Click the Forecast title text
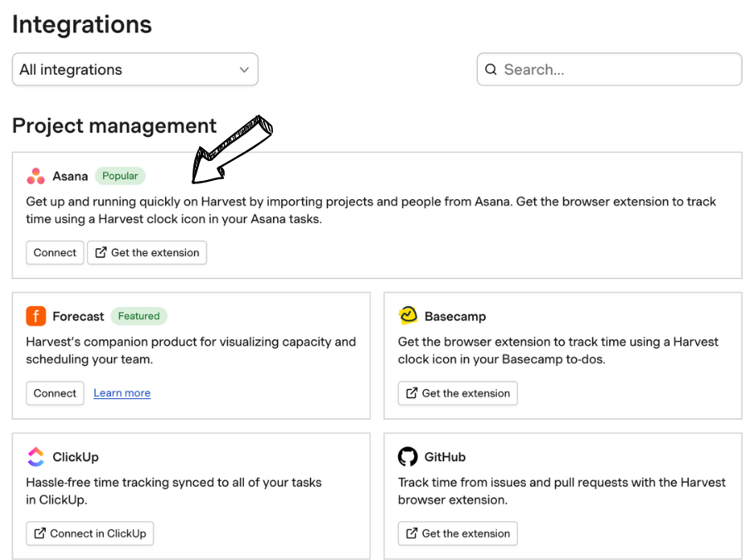The image size is (745, 560). [78, 316]
